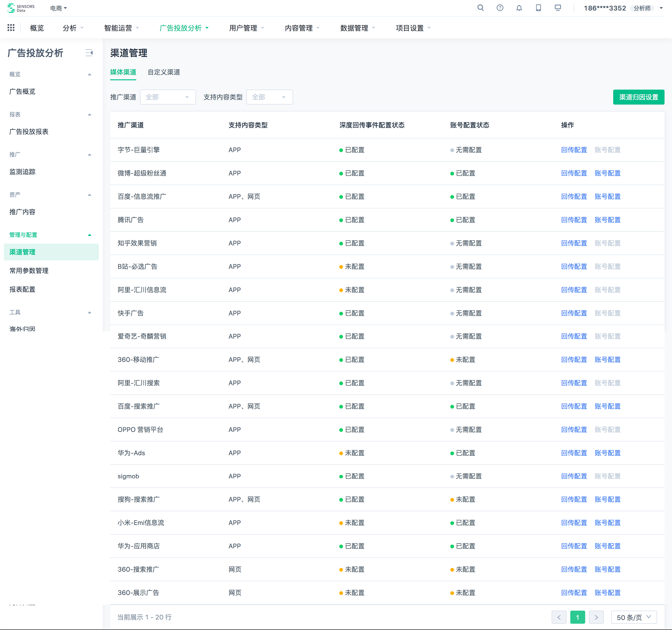672x630 pixels.
Task: Open 推广内容 in the sidebar
Action: 22,212
